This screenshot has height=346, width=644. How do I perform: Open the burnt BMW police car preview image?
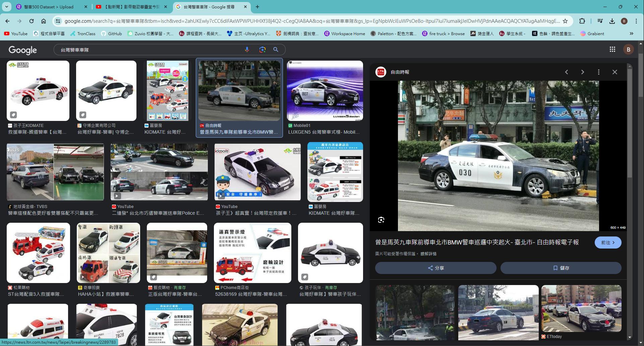point(498,156)
